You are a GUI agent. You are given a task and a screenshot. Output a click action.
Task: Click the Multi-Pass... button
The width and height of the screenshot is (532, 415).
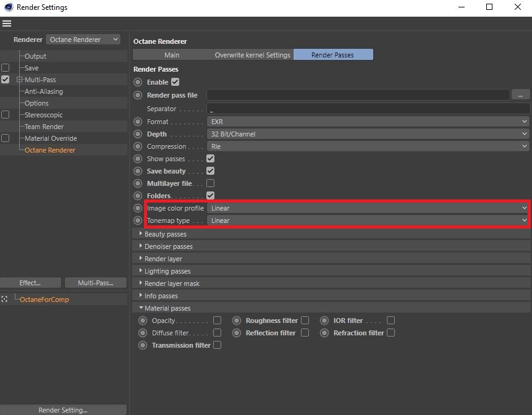click(x=96, y=283)
